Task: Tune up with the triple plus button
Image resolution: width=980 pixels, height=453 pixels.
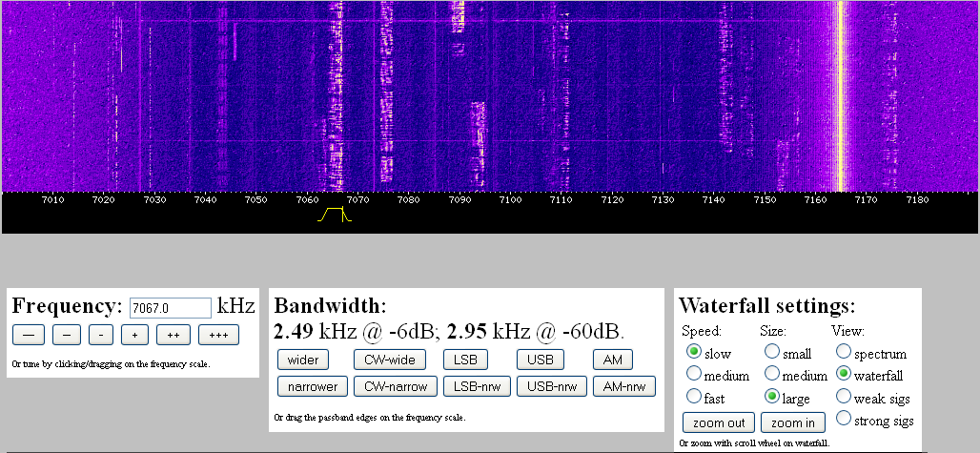Action: click(x=218, y=335)
